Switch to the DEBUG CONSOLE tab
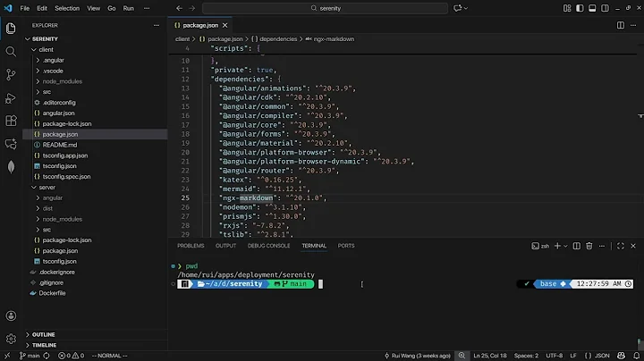 268,246
